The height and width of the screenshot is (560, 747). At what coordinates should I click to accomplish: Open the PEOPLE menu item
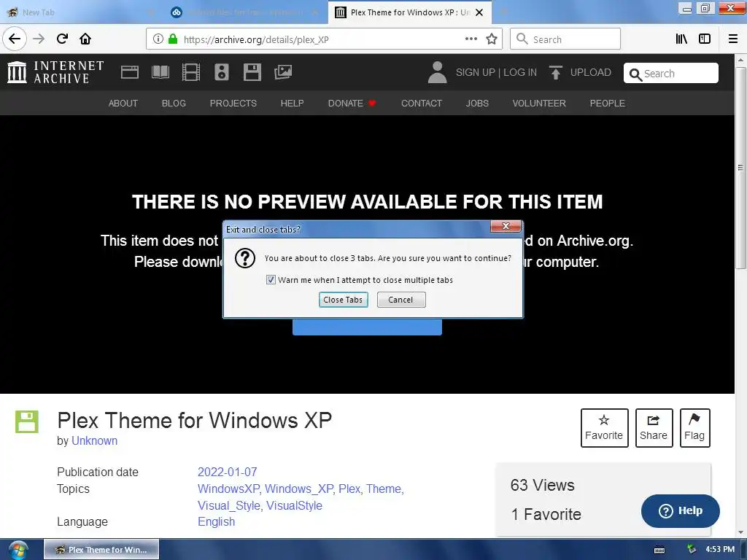(x=607, y=104)
